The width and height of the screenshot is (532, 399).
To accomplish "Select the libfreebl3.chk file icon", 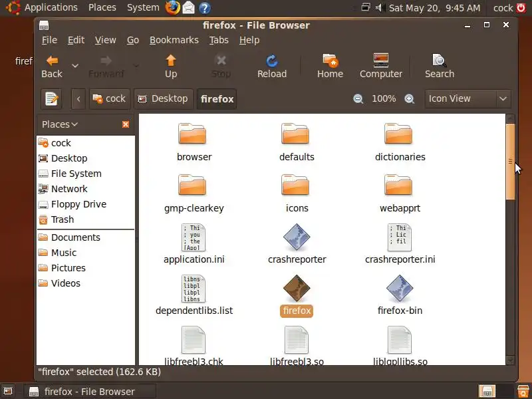I will tap(194, 340).
